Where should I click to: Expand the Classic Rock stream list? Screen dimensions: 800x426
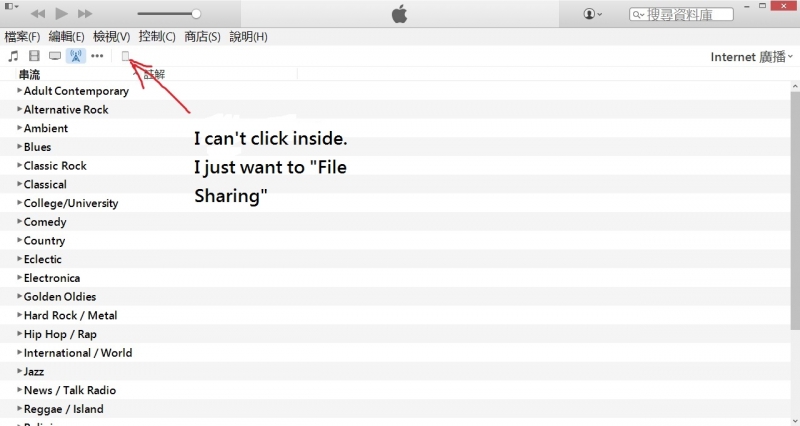19,165
